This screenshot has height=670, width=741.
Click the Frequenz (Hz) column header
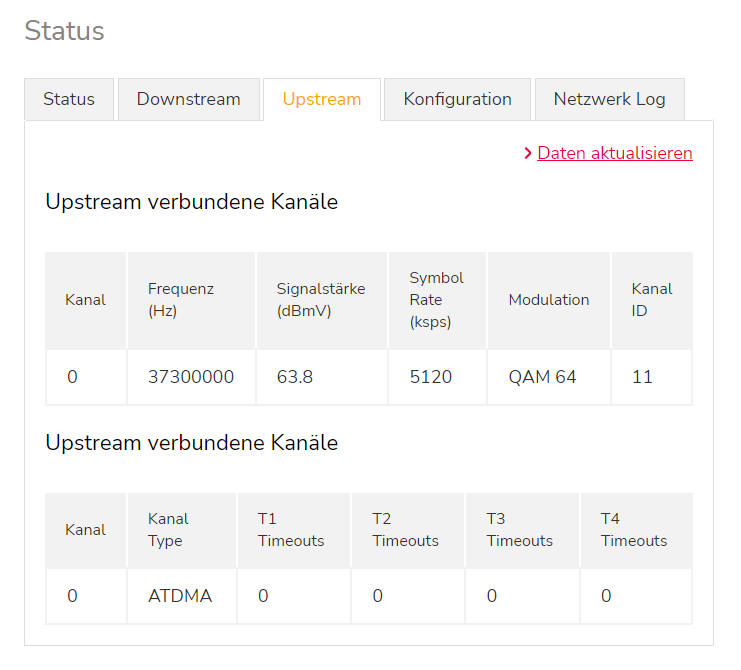tap(181, 300)
